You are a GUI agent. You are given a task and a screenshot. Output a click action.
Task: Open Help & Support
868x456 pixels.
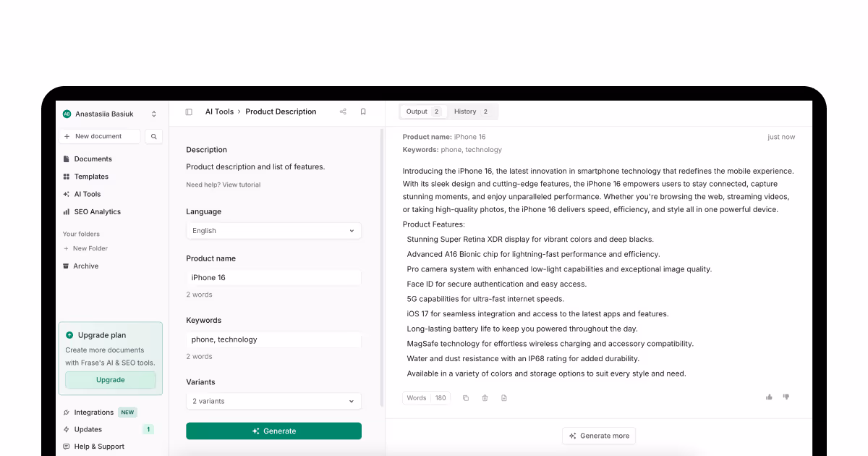tap(99, 447)
